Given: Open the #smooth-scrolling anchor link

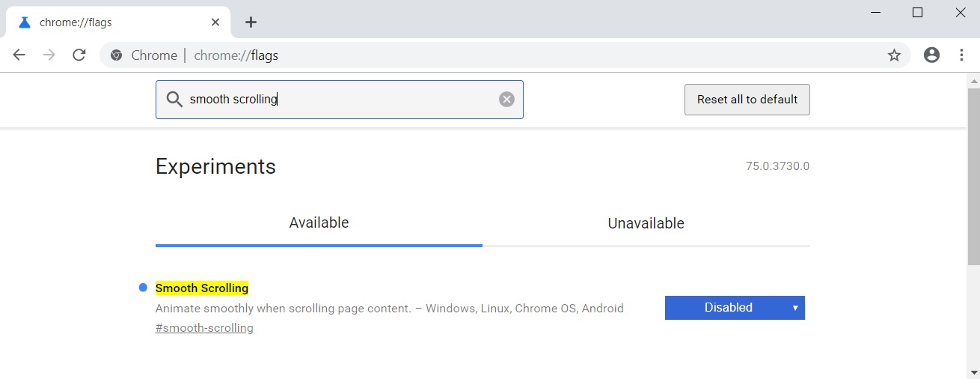Looking at the screenshot, I should [x=204, y=328].
